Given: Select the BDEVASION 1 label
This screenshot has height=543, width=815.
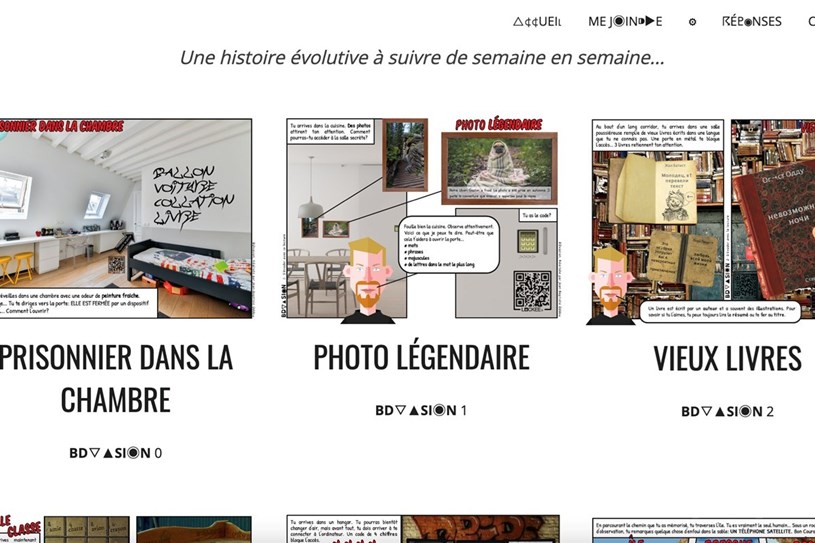Looking at the screenshot, I should click(421, 410).
